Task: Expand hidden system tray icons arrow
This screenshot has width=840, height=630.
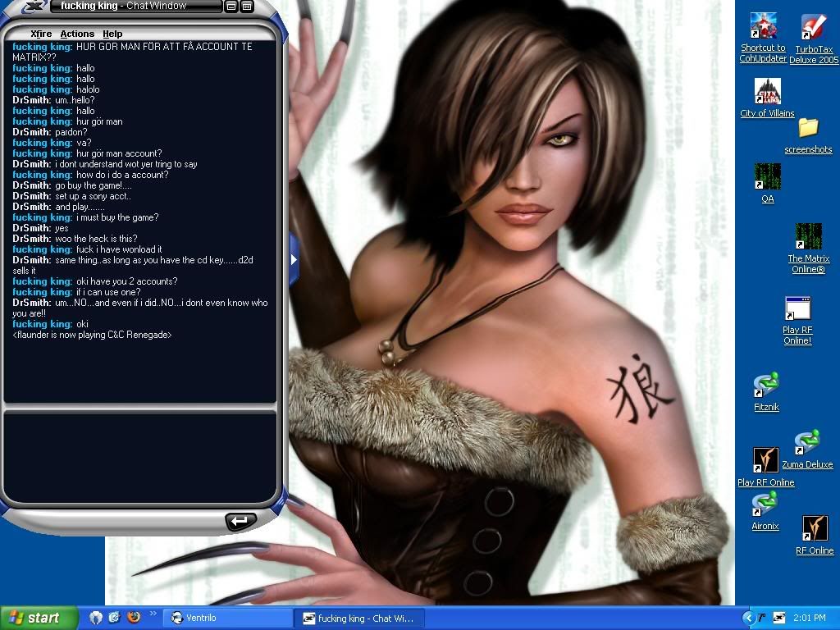Action: tap(747, 618)
